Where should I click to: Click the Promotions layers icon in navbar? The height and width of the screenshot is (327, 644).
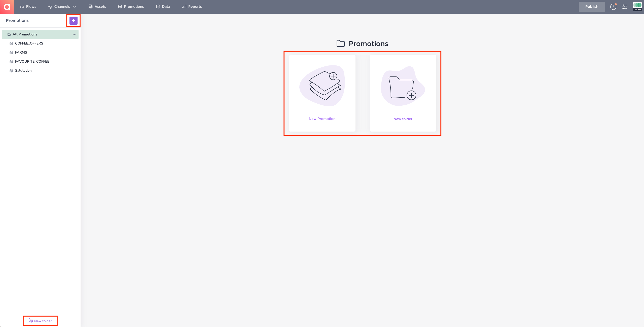[x=120, y=7]
